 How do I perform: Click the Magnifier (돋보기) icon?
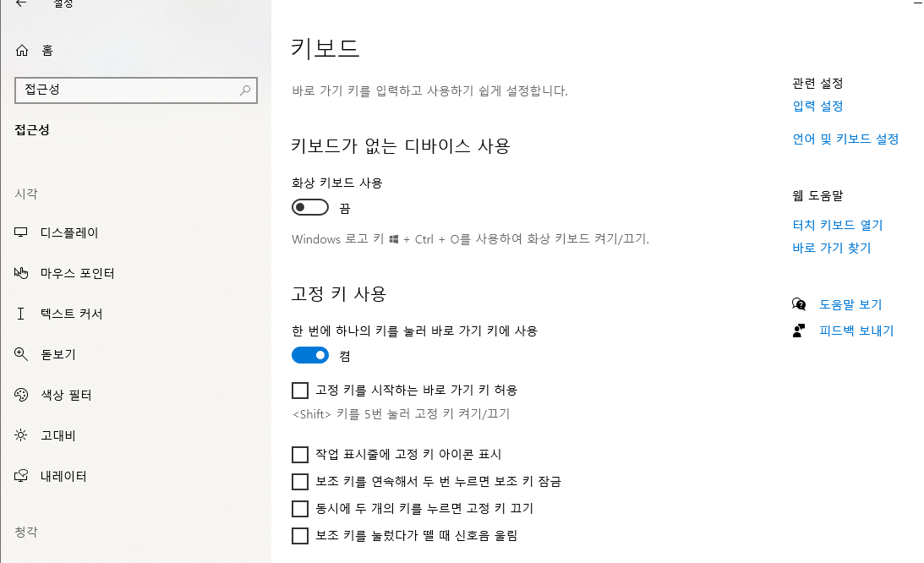tap(22, 354)
